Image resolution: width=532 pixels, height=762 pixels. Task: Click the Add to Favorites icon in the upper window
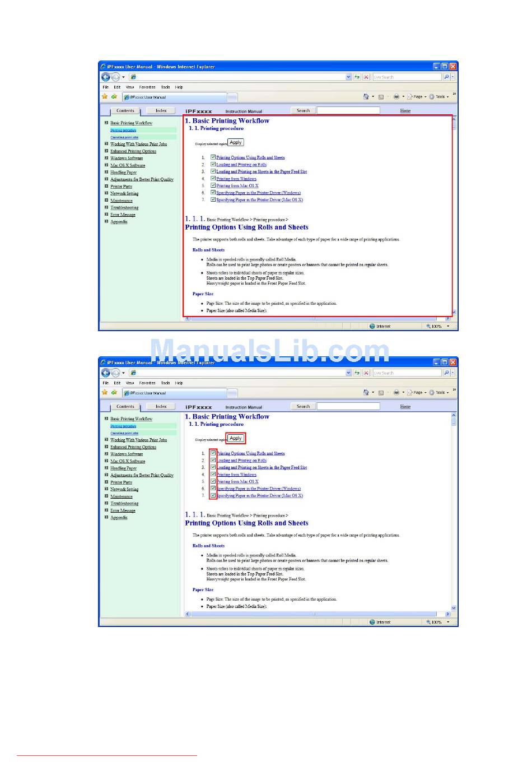pos(114,96)
